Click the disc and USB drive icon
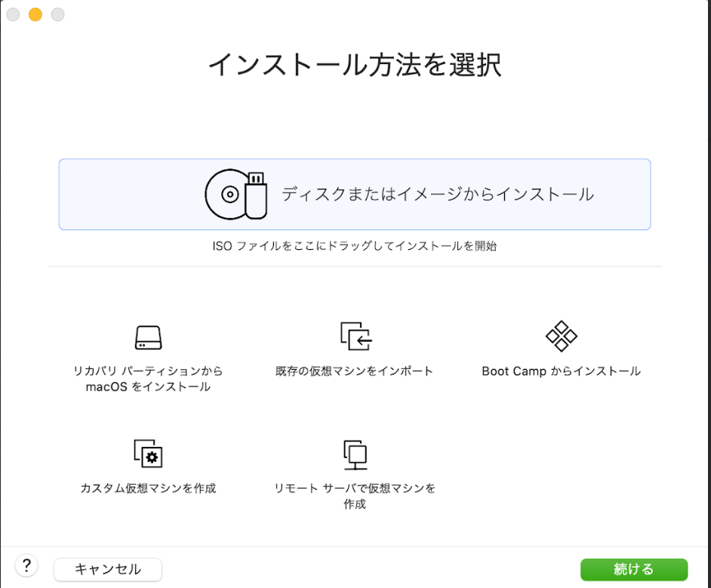This screenshot has height=588, width=711. tap(235, 195)
